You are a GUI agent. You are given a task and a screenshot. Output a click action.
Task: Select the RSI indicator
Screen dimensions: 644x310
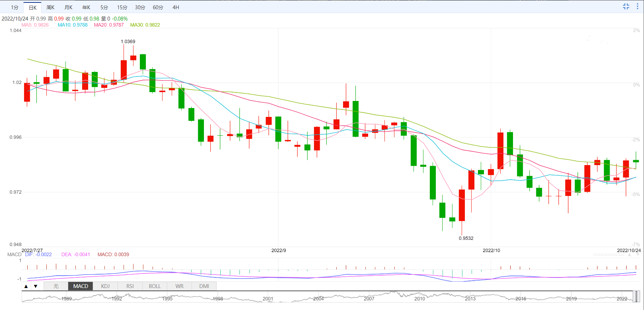coord(130,286)
